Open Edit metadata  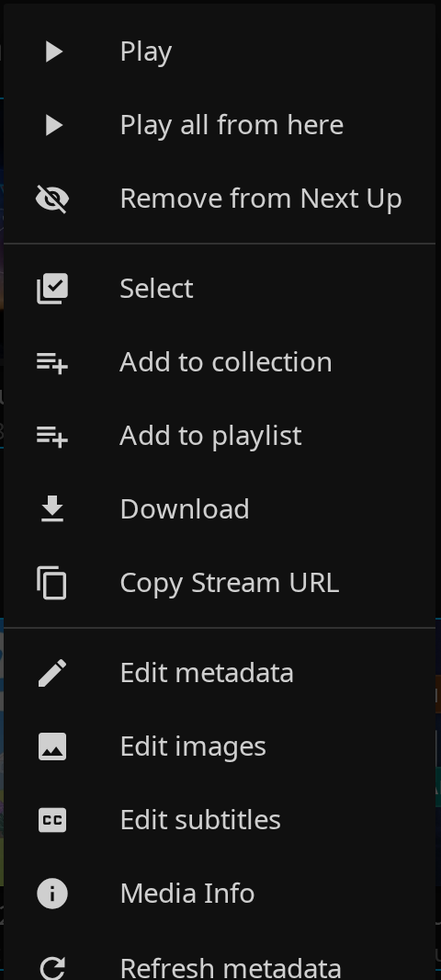[220, 673]
